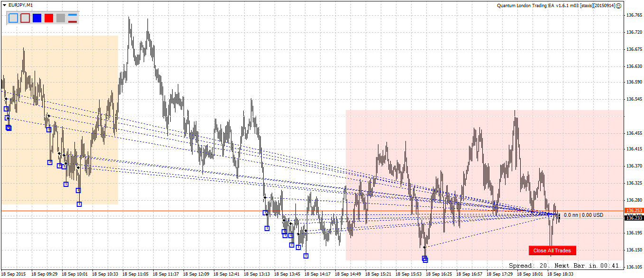Click the '18 Sep 11:37' time label
Screen dimensions: 644x278
click(x=166, y=274)
